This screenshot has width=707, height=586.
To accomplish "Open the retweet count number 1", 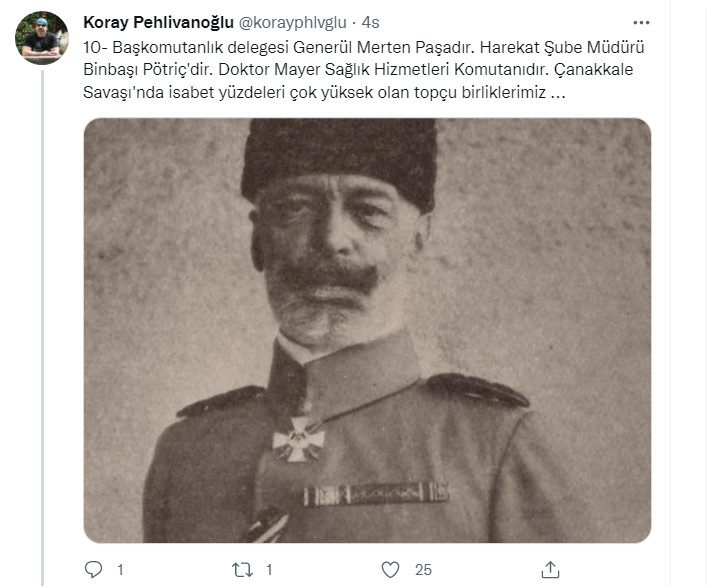I will [x=269, y=570].
